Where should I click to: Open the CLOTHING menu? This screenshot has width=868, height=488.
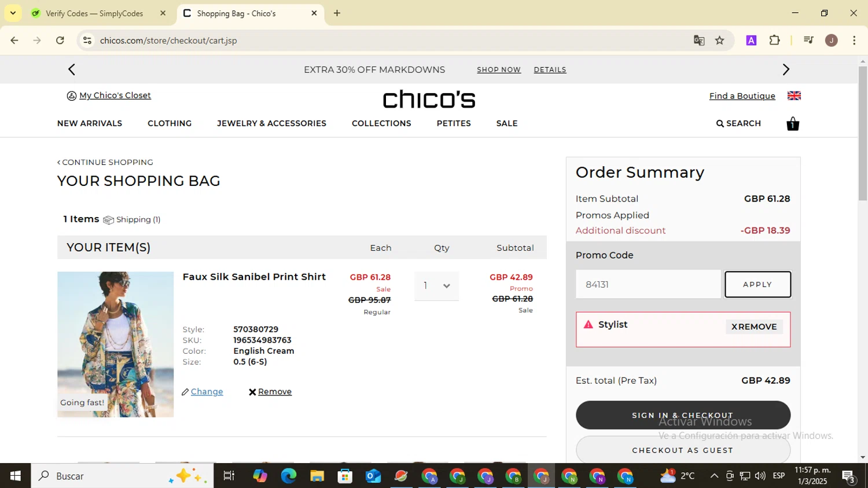tap(170, 123)
